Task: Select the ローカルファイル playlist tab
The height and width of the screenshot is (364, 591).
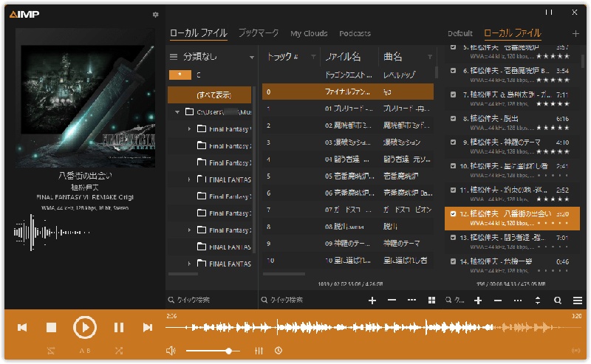Action: pos(513,33)
